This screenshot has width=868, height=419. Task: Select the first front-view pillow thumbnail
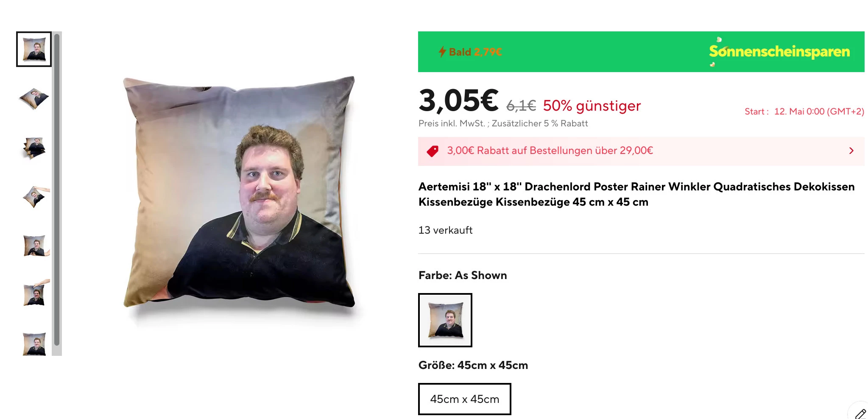tap(34, 49)
